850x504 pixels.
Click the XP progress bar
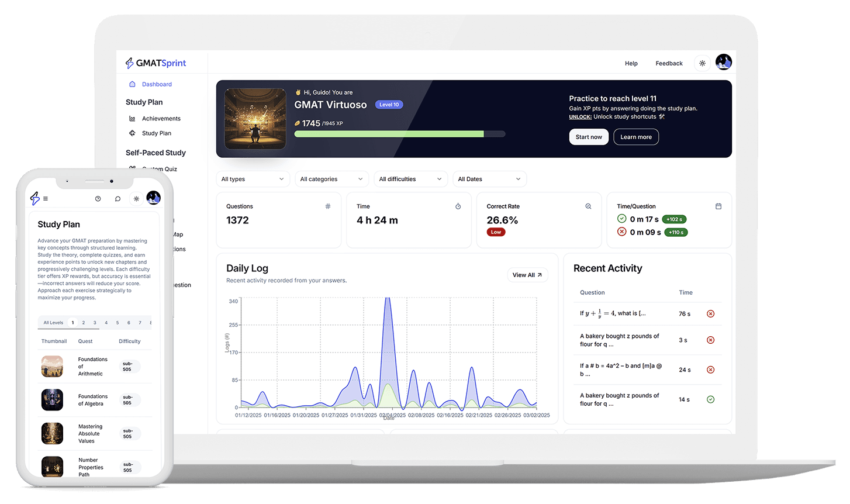pos(400,134)
